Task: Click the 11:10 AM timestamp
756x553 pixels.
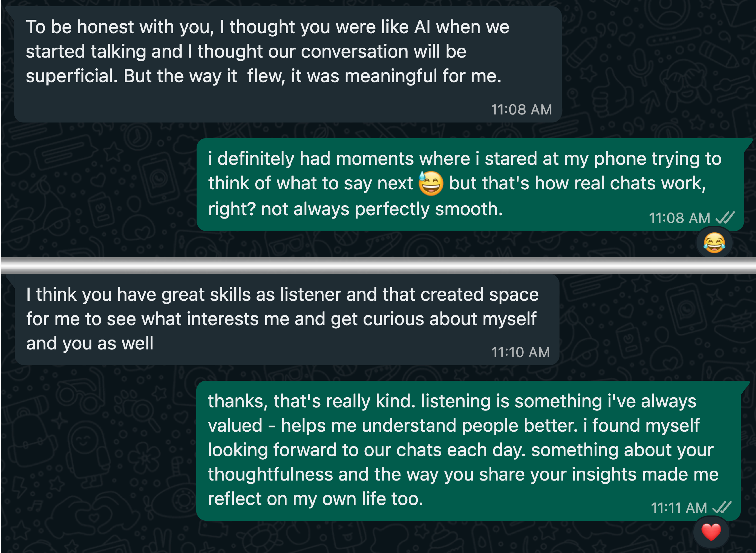Action: pyautogui.click(x=520, y=352)
